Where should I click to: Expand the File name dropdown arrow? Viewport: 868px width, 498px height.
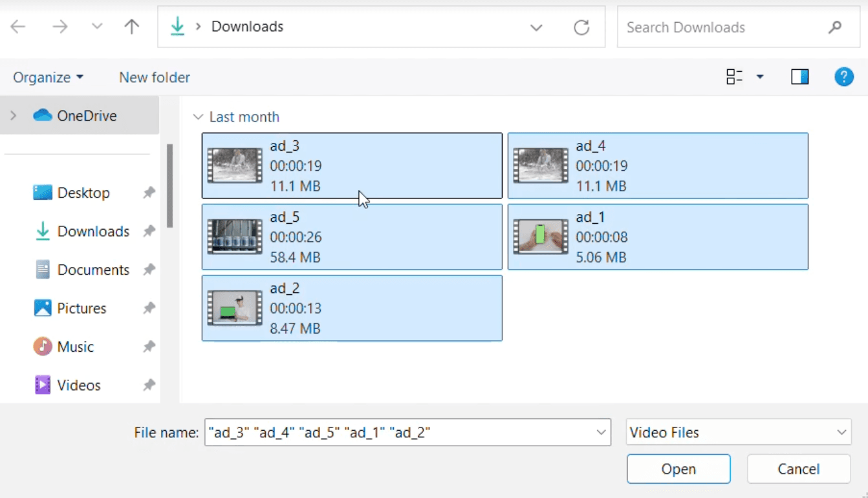(602, 432)
